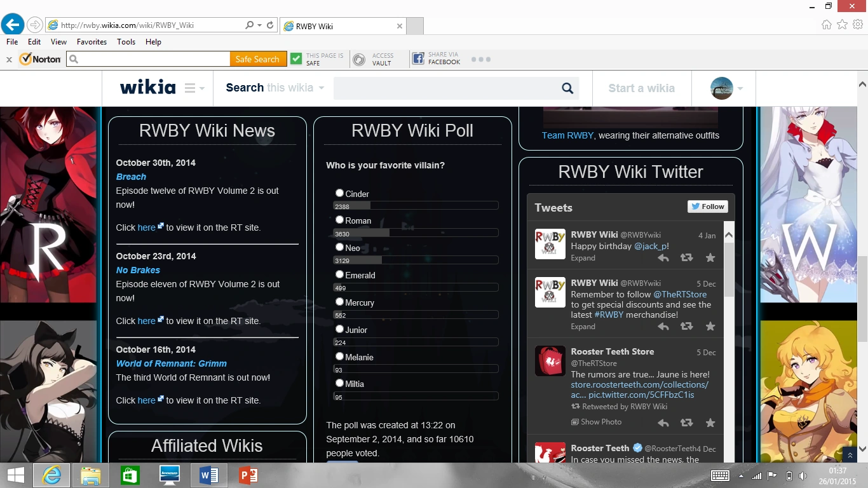Viewport: 868px width, 488px height.
Task: Launch Windows Store from taskbar
Action: (x=130, y=475)
